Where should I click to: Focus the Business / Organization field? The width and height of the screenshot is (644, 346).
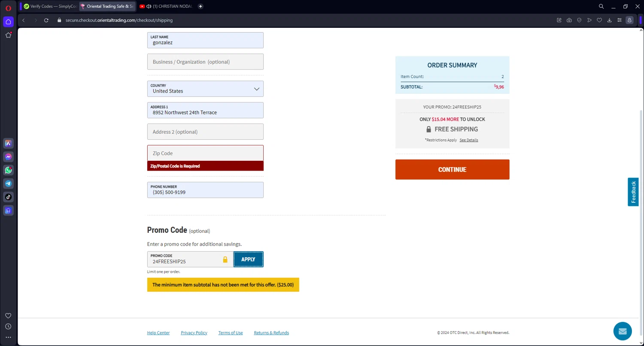coord(205,62)
